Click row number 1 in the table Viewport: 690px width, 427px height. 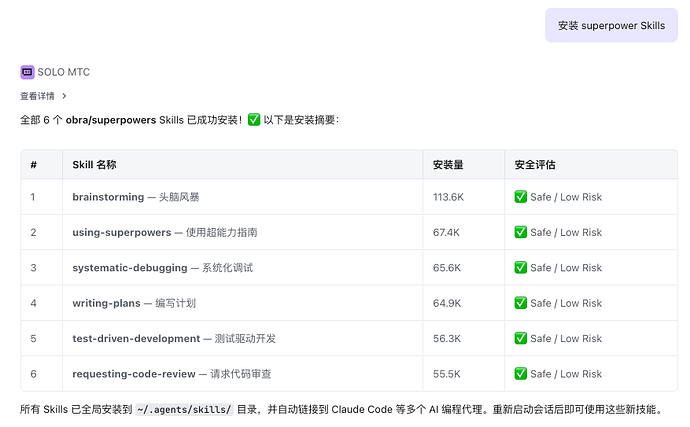coord(33,197)
